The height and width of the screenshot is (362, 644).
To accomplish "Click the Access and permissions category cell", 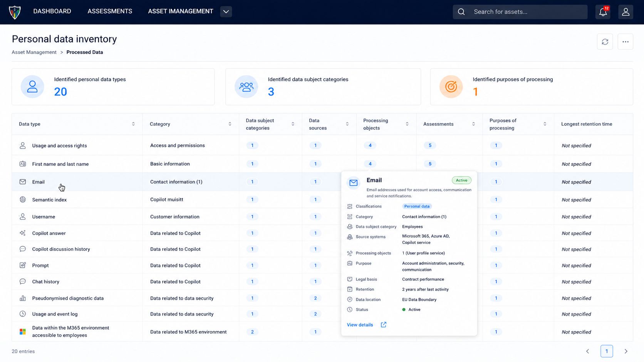I will point(178,145).
